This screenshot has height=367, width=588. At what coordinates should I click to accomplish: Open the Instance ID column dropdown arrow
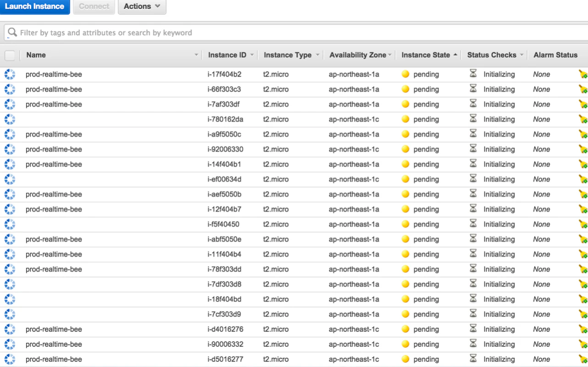coord(252,55)
